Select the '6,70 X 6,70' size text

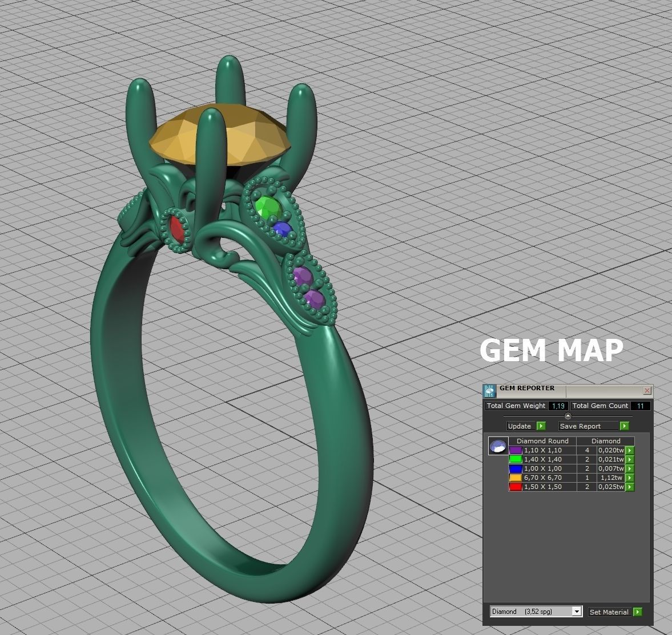542,478
